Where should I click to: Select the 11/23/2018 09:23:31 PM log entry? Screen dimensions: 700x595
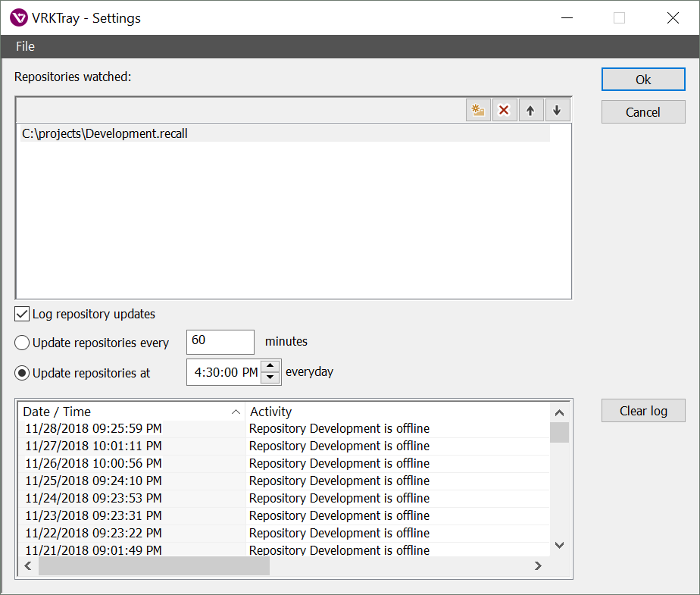pos(284,515)
